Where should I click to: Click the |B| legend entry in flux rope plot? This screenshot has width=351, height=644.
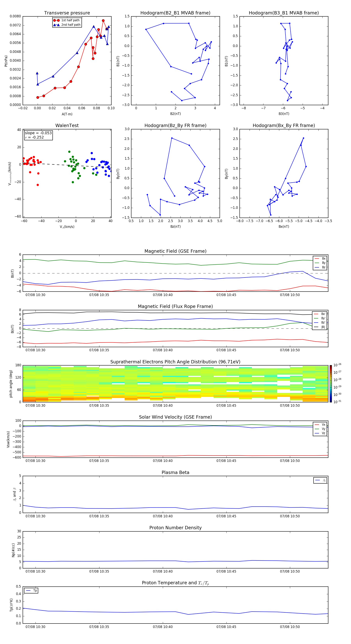[320, 327]
